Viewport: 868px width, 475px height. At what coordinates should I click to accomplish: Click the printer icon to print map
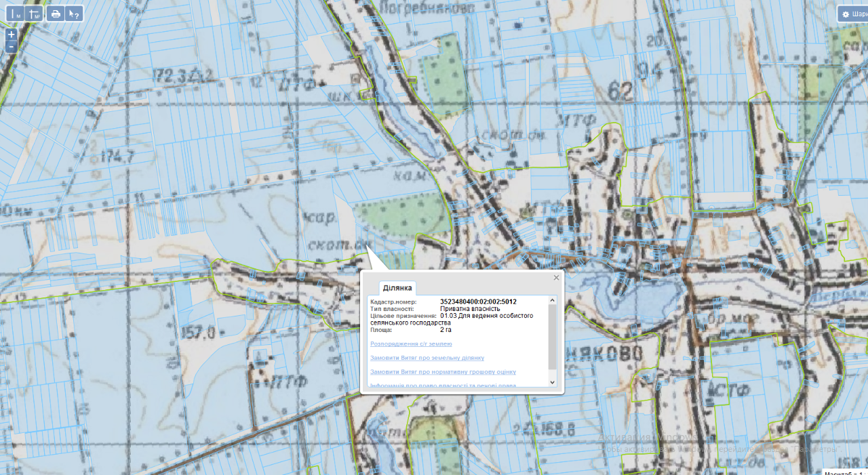point(56,14)
